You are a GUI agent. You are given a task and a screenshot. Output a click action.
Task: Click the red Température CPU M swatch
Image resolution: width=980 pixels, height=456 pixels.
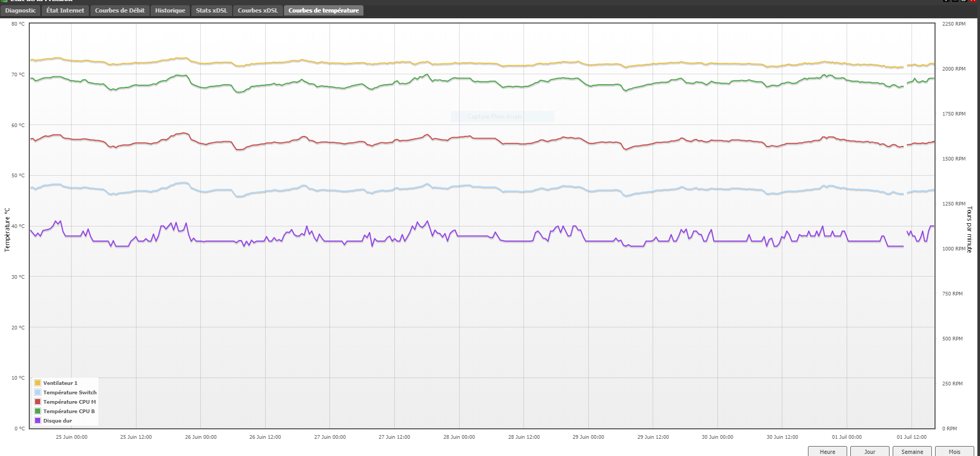[38, 402]
